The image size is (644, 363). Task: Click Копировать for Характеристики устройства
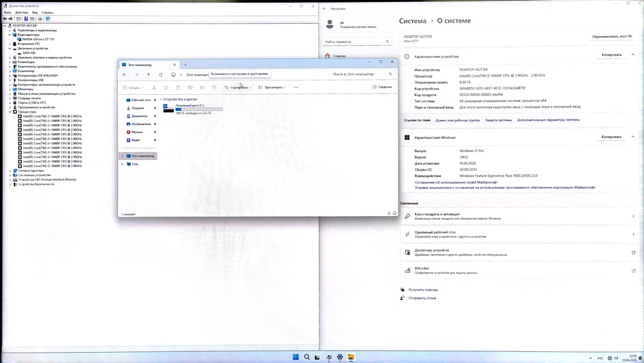click(611, 55)
